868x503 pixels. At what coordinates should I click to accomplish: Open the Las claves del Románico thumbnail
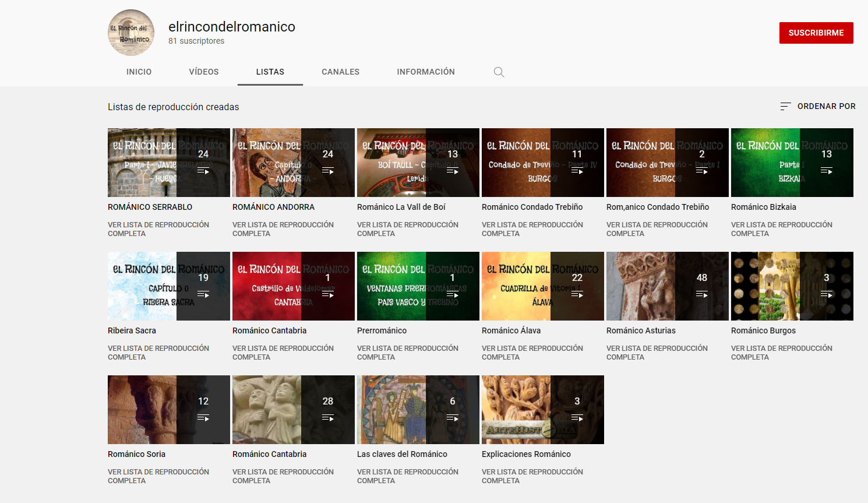(418, 410)
